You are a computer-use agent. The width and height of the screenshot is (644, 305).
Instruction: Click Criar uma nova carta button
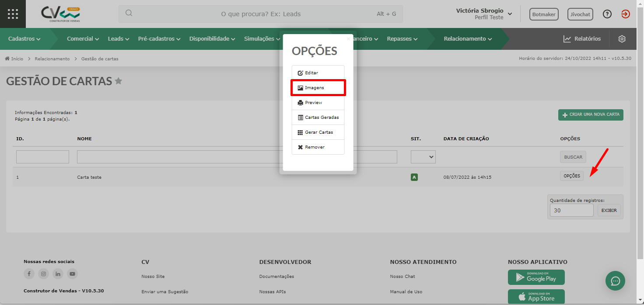[x=591, y=114]
